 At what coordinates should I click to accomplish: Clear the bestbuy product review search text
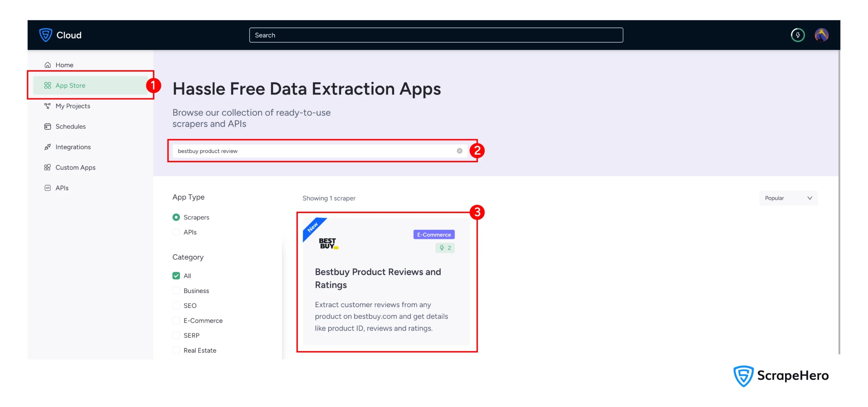459,151
